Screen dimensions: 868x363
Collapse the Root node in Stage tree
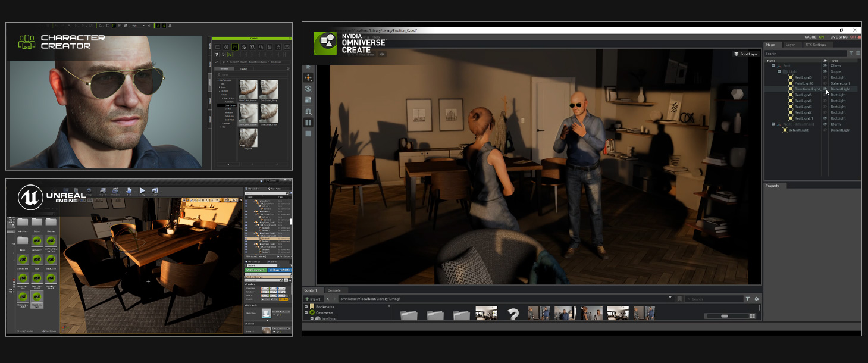tap(773, 66)
